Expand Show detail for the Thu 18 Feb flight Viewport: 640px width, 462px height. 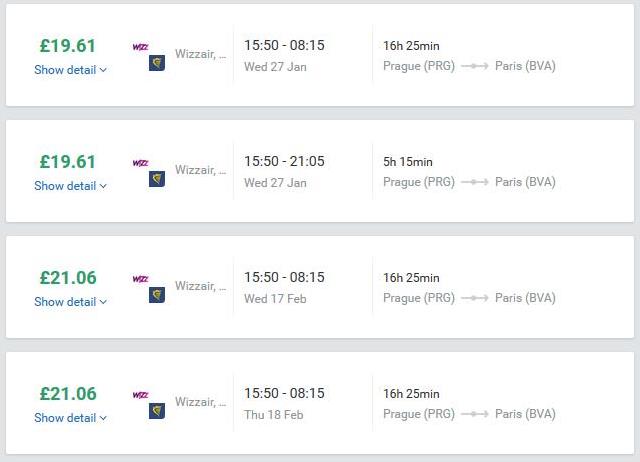[70, 418]
